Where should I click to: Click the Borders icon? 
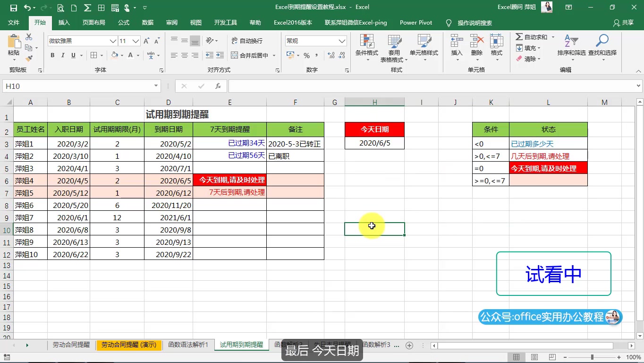(93, 55)
